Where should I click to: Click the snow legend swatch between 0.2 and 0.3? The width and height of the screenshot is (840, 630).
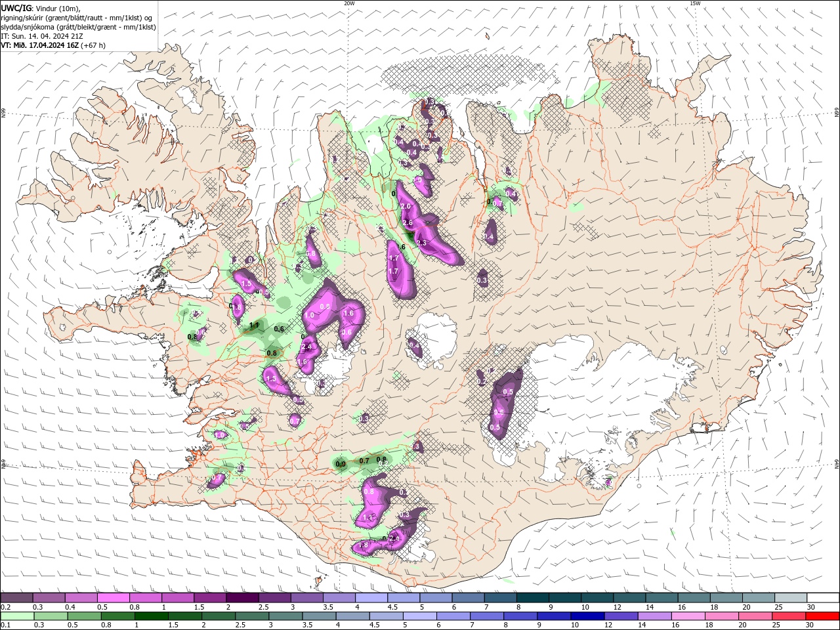pyautogui.click(x=16, y=597)
